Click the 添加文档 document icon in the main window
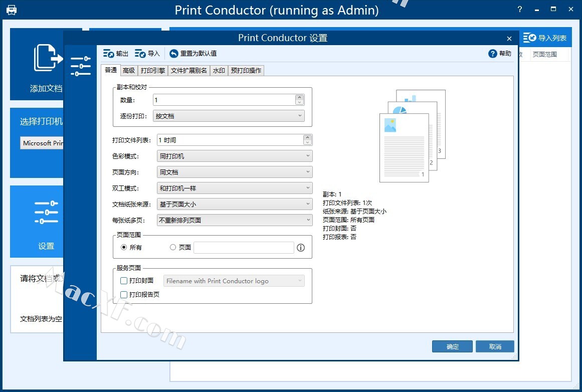582x392 pixels. [x=48, y=58]
